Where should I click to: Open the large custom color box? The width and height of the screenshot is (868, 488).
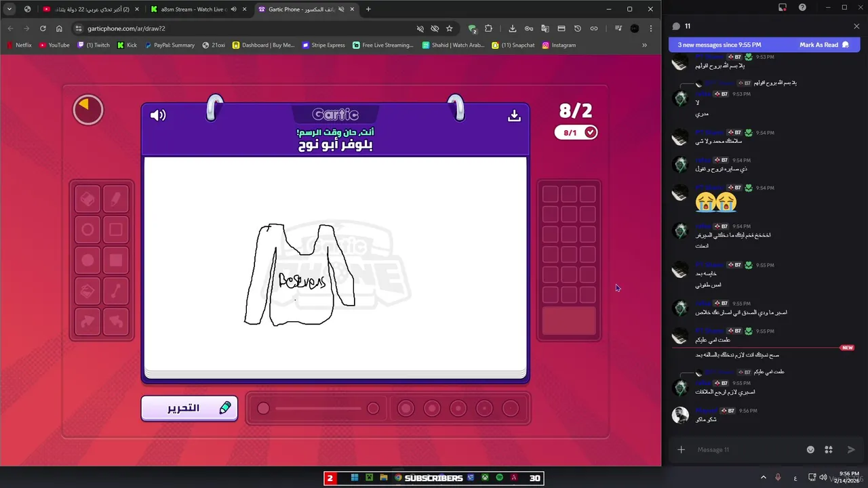pos(569,321)
